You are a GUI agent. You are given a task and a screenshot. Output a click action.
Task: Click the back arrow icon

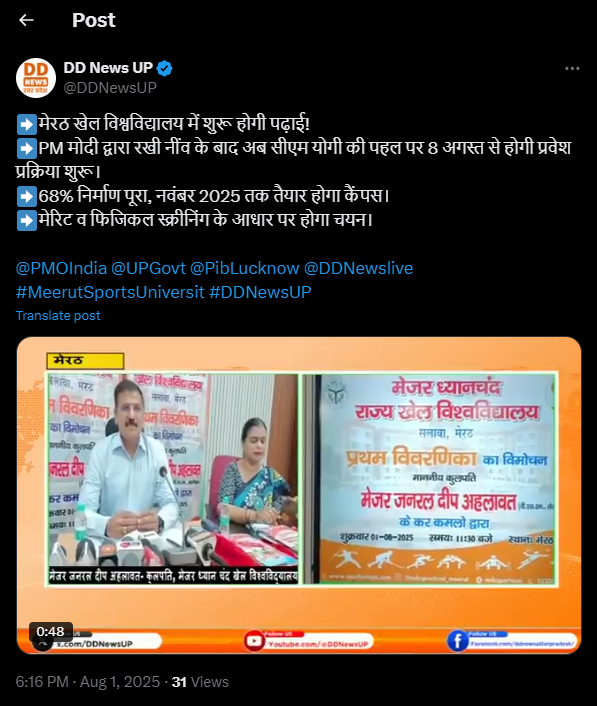(27, 20)
